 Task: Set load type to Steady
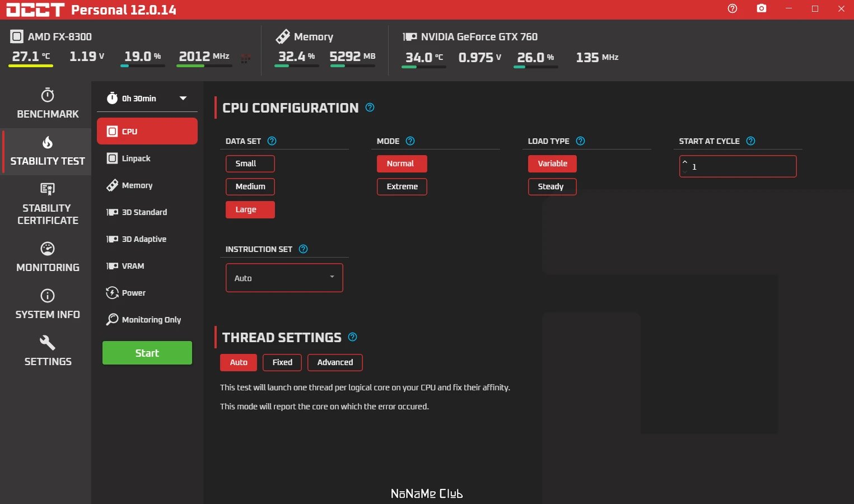552,186
